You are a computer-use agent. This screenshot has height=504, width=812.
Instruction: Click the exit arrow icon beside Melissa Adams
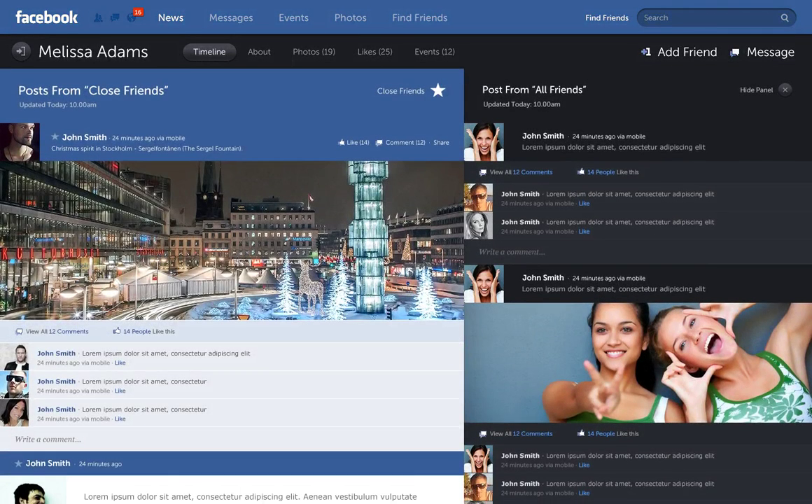21,51
